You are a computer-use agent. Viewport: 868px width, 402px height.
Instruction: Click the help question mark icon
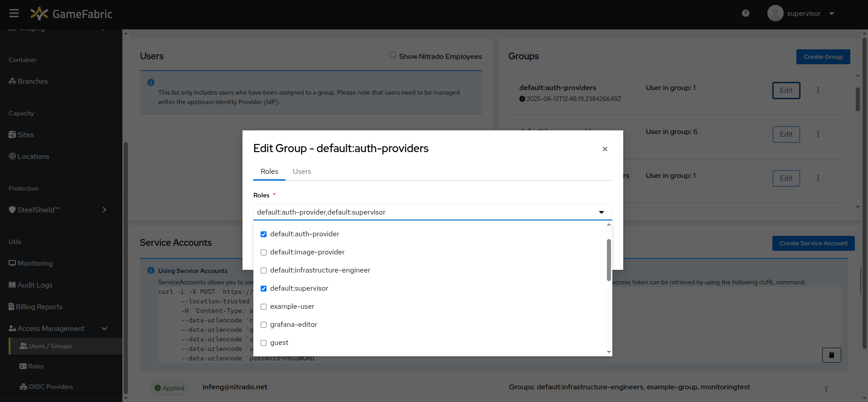[x=746, y=14]
